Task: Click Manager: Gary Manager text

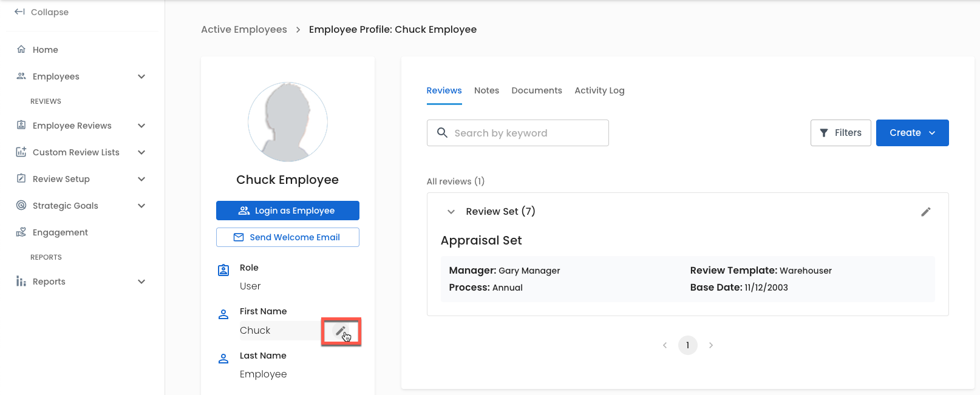Action: pos(505,271)
